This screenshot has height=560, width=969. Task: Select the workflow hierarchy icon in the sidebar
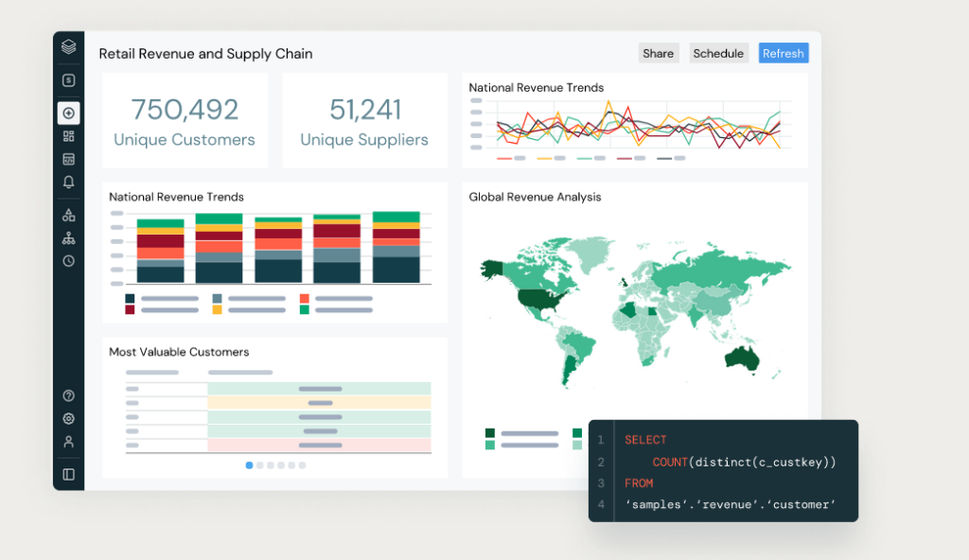coord(68,237)
